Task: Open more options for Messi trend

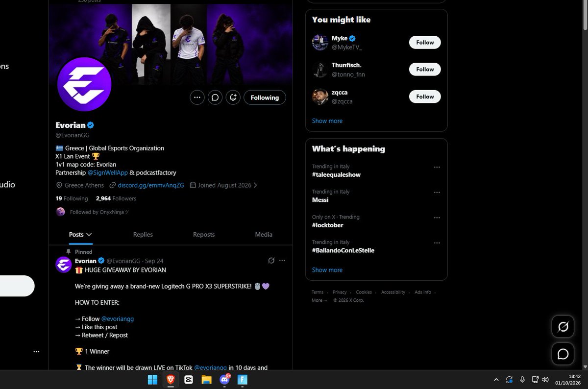Action: (x=437, y=193)
